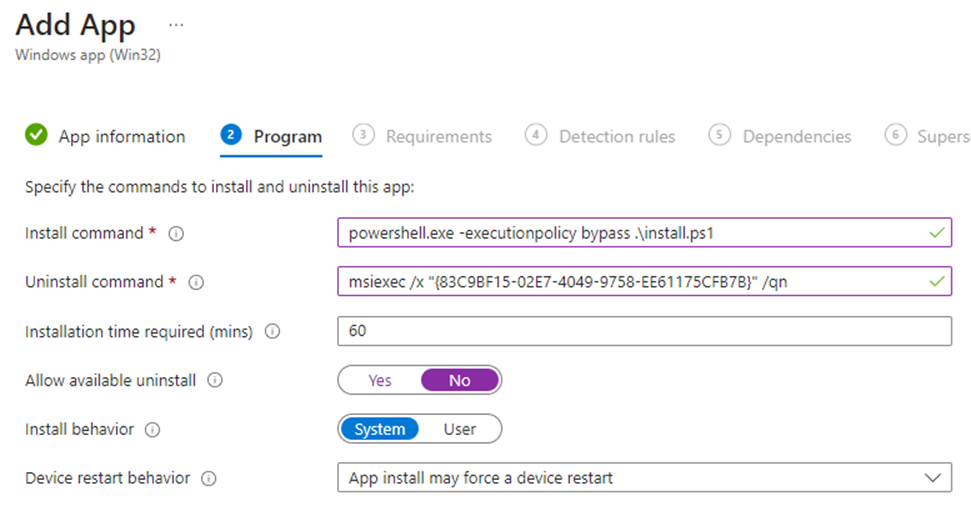Click info icon next to Install command
This screenshot has width=971, height=511.
point(176,234)
